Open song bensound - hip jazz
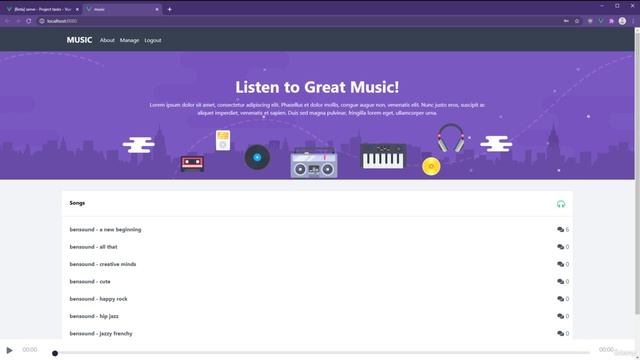640x360 pixels. tap(94, 316)
